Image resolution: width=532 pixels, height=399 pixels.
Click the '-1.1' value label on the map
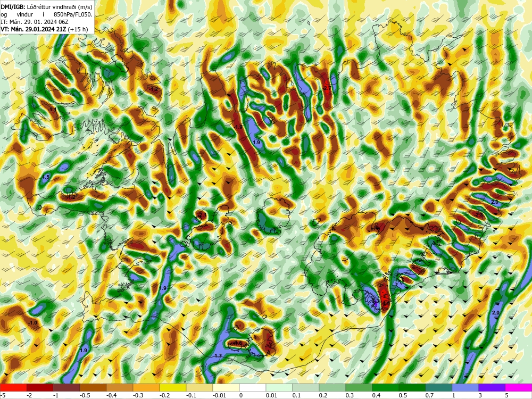point(52,110)
